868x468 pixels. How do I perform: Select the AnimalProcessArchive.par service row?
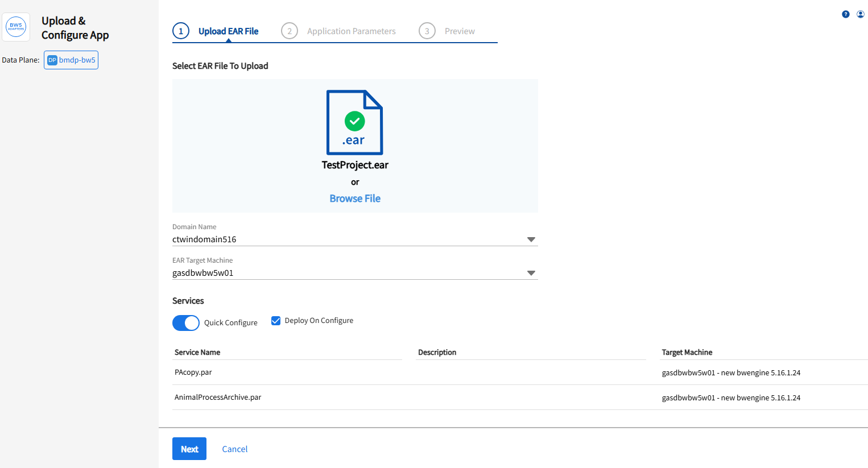pos(218,397)
